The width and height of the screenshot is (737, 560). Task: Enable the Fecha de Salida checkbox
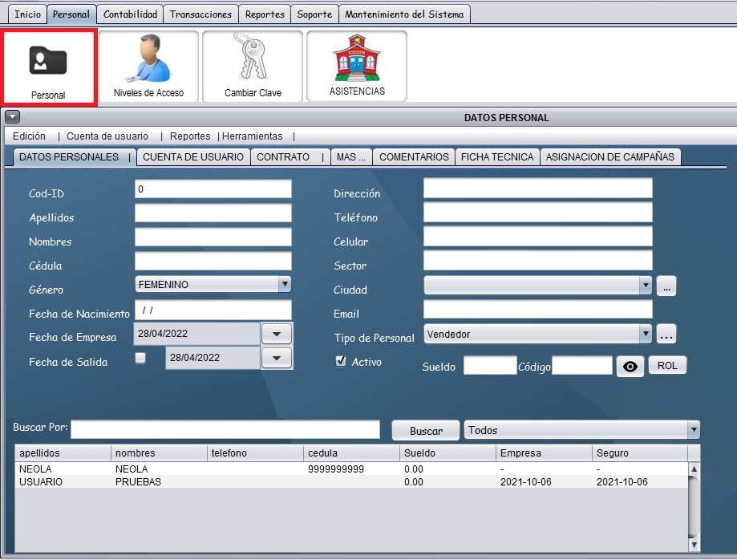point(140,359)
